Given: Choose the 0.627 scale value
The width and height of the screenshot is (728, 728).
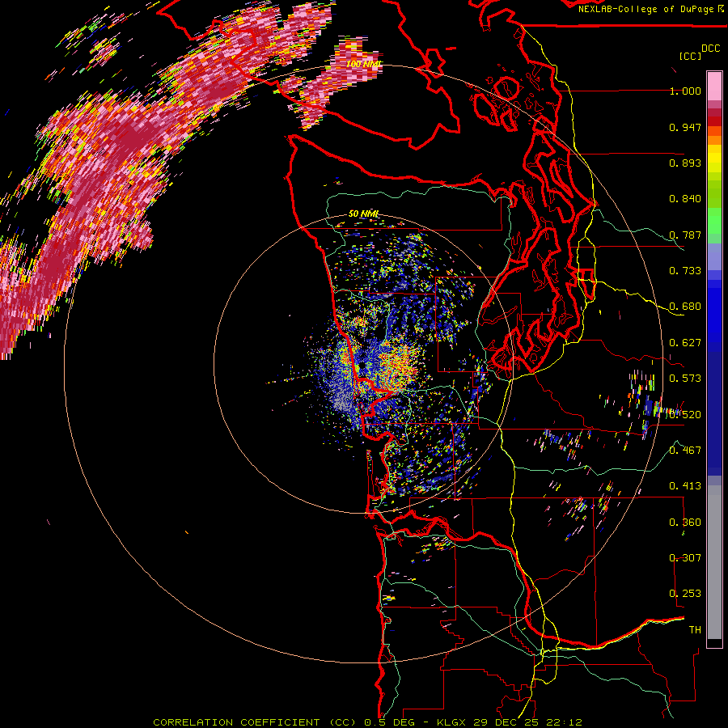Looking at the screenshot, I should click(685, 343).
